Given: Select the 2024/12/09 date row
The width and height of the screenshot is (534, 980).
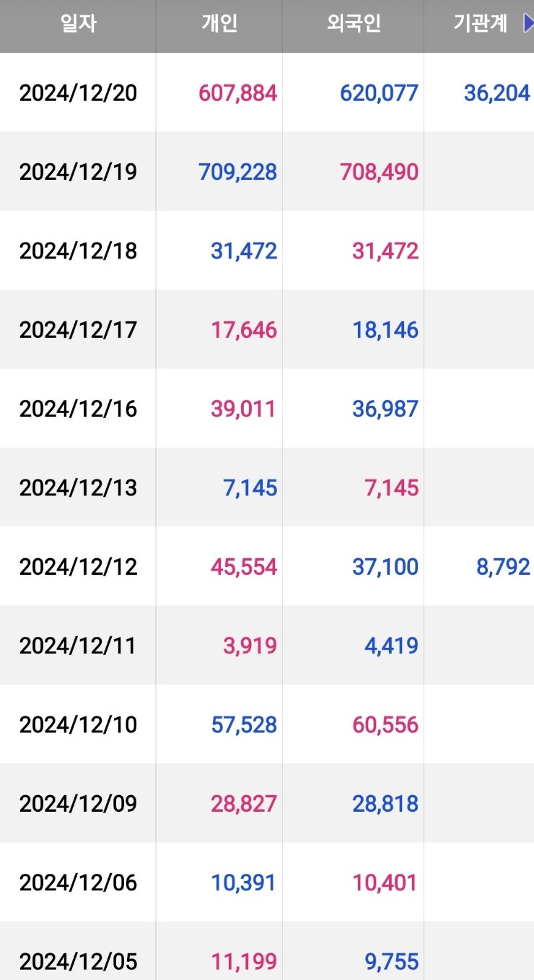Looking at the screenshot, I should pos(78,804).
